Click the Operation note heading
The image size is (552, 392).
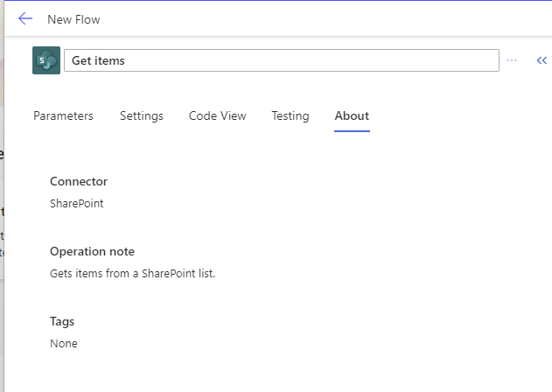(x=92, y=251)
